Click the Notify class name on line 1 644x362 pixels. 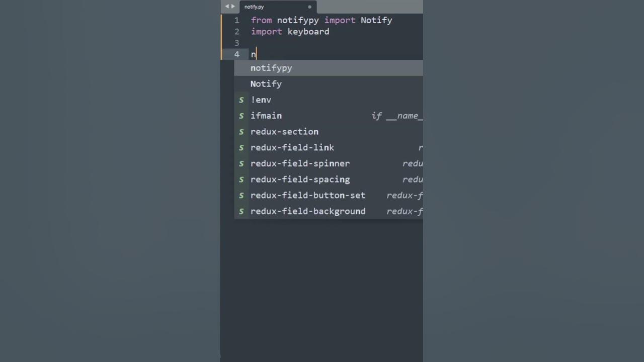tap(376, 21)
